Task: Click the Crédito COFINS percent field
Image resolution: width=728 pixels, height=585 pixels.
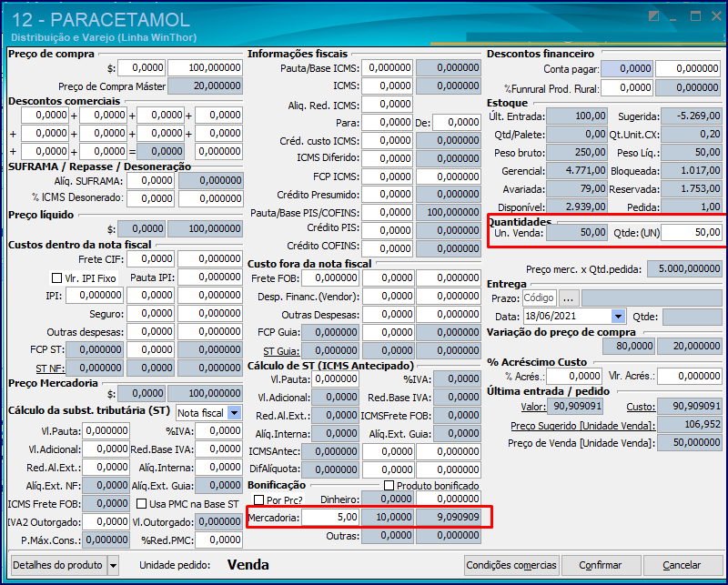Action: pyautogui.click(x=388, y=249)
